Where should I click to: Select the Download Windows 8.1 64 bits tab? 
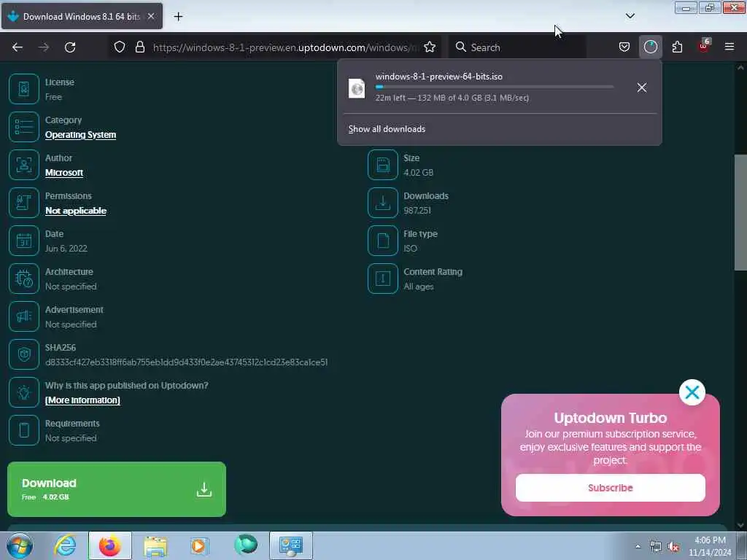point(82,16)
